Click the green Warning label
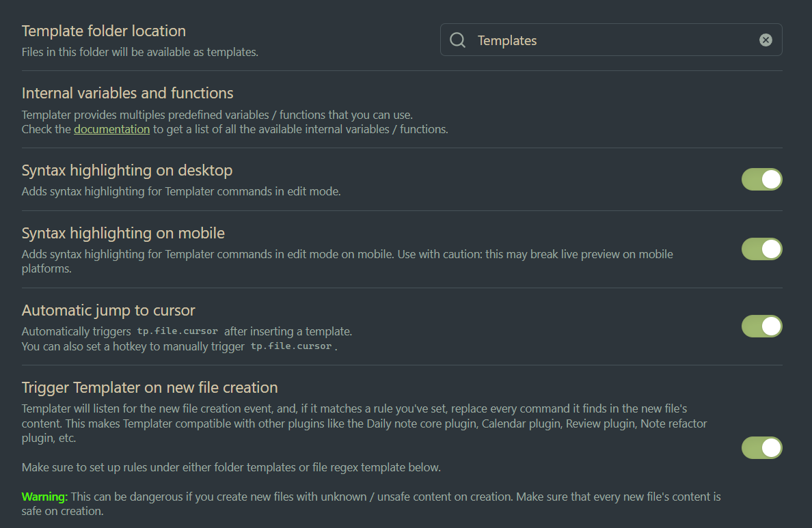The image size is (812, 528). click(44, 497)
